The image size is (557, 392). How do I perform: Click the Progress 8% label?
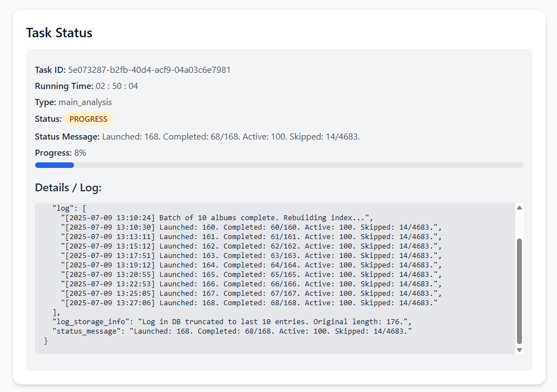[60, 153]
